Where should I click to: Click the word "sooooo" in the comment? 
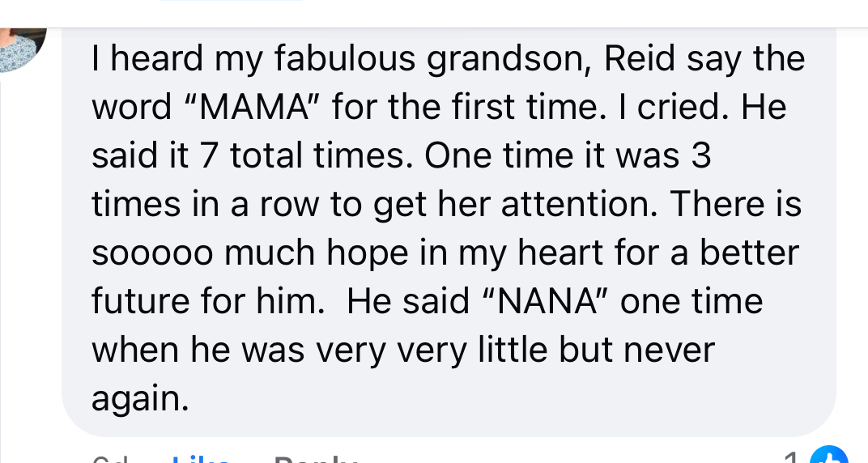click(152, 253)
